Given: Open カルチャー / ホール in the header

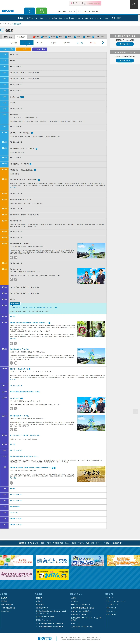Looking at the screenshot, I should coord(91,11).
